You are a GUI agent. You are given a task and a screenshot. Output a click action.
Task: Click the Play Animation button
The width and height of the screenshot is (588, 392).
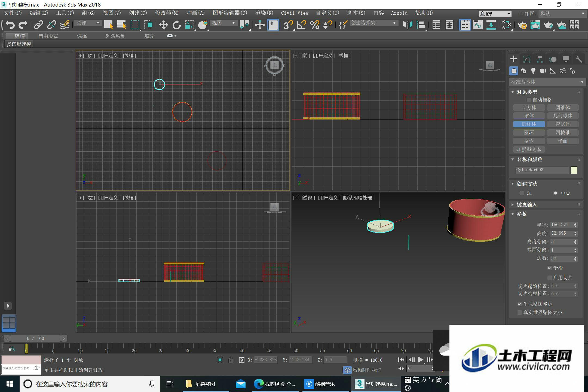tap(420, 360)
